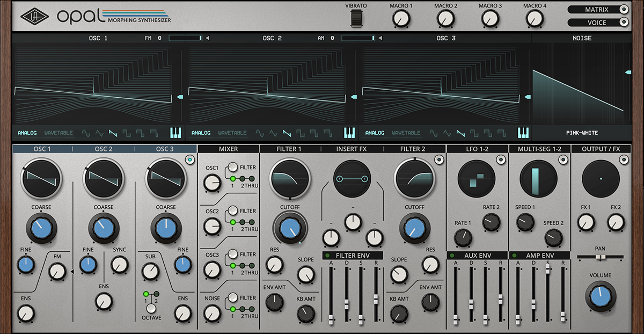Viewport: 644px width, 334px height.
Task: Click the Macro 1 knob
Action: (400, 19)
